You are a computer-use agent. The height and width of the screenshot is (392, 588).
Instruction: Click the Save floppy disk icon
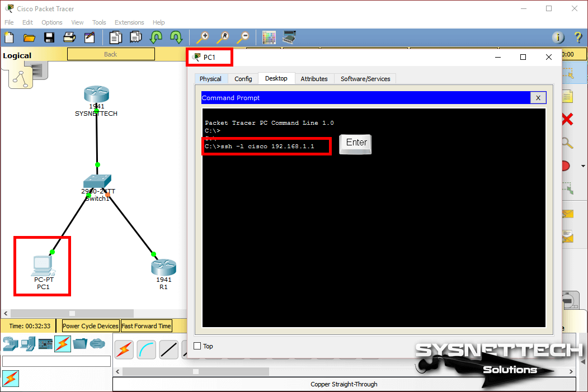point(49,37)
